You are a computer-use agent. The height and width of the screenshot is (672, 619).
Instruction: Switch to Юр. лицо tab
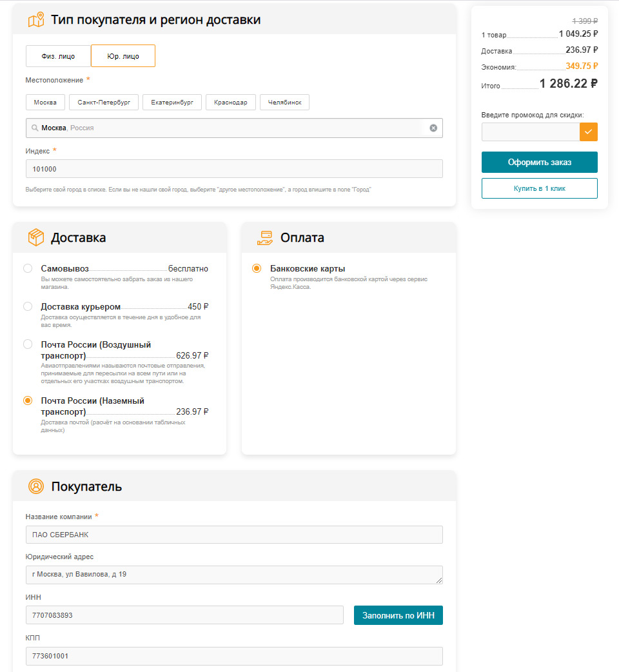click(123, 56)
